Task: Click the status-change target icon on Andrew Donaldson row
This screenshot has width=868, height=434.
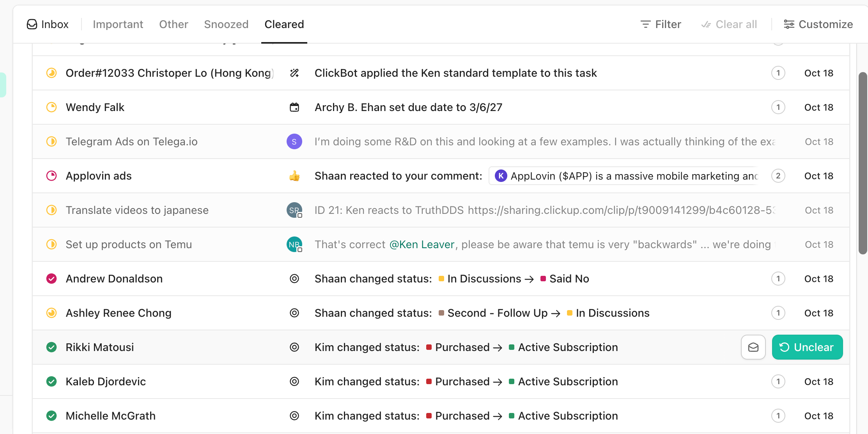Action: pyautogui.click(x=294, y=279)
